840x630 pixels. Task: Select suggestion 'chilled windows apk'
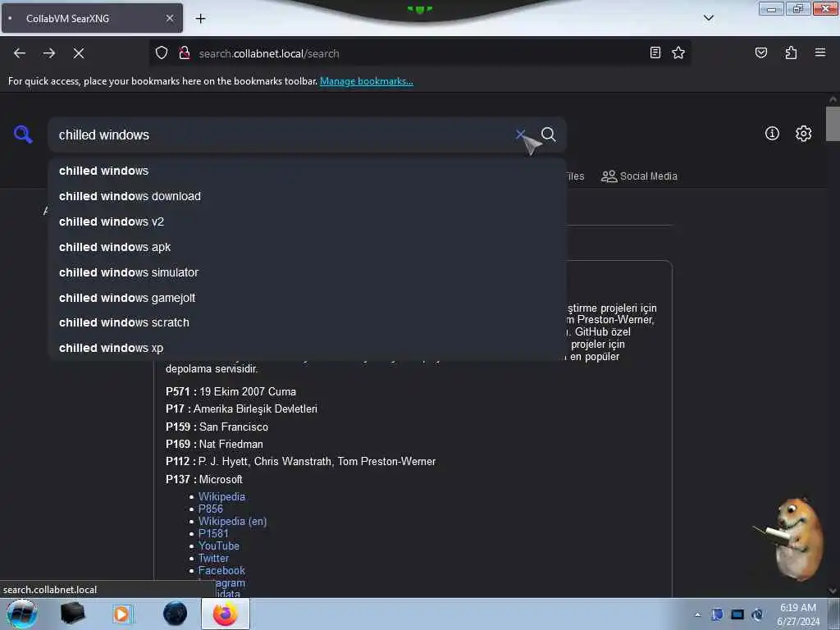click(307, 247)
